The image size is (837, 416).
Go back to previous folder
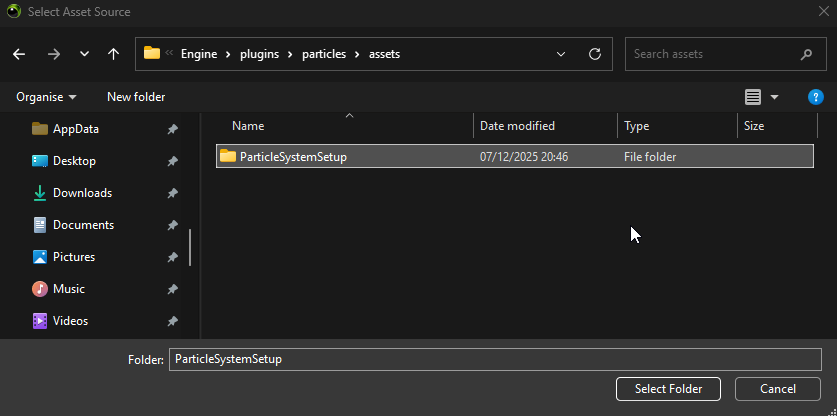pyautogui.click(x=19, y=54)
